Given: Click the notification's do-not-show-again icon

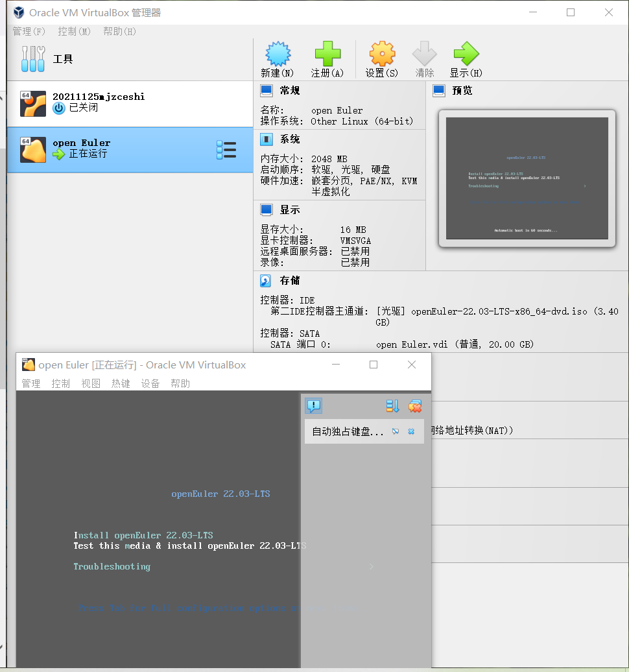Looking at the screenshot, I should pyautogui.click(x=396, y=431).
